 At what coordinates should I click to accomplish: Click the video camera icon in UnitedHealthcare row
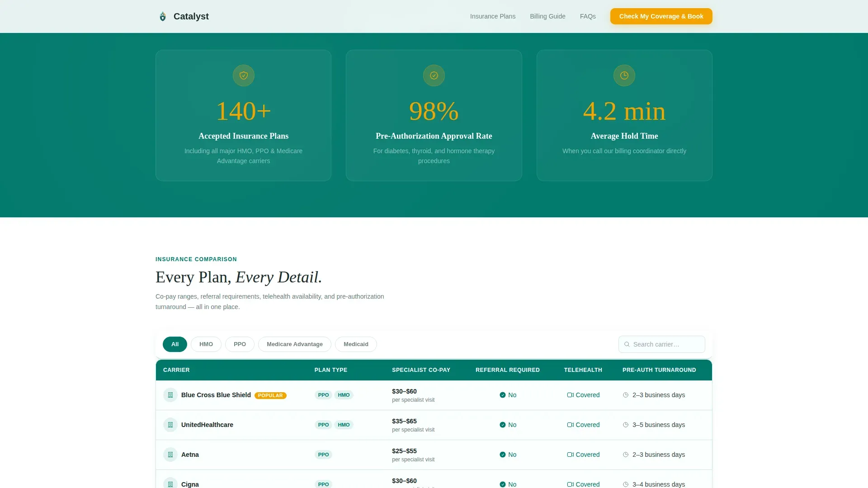(x=571, y=425)
